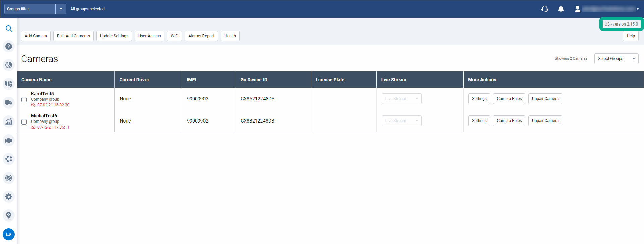Click timestamp 07-12-21 17:36:11
Screen dimensions: 644x244
click(x=53, y=127)
